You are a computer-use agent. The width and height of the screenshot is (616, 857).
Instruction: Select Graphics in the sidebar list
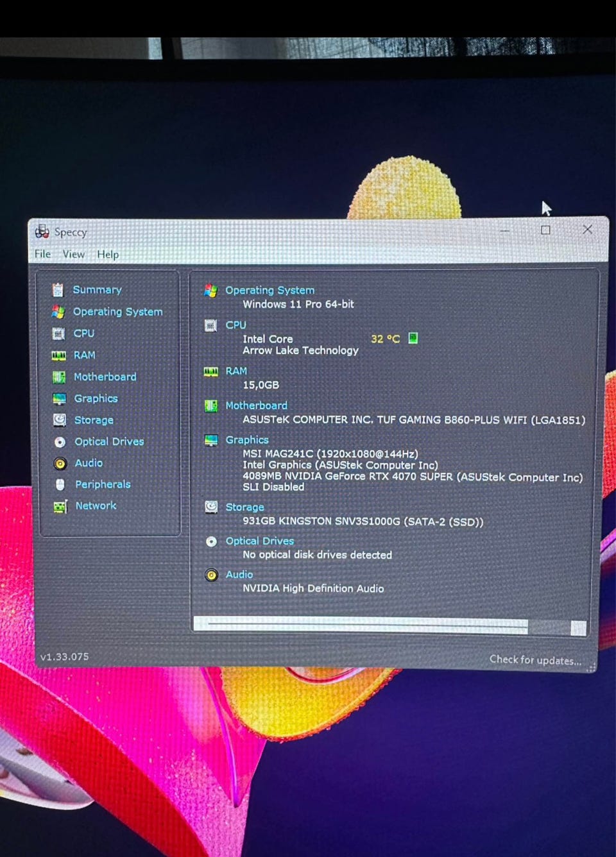pyautogui.click(x=96, y=398)
